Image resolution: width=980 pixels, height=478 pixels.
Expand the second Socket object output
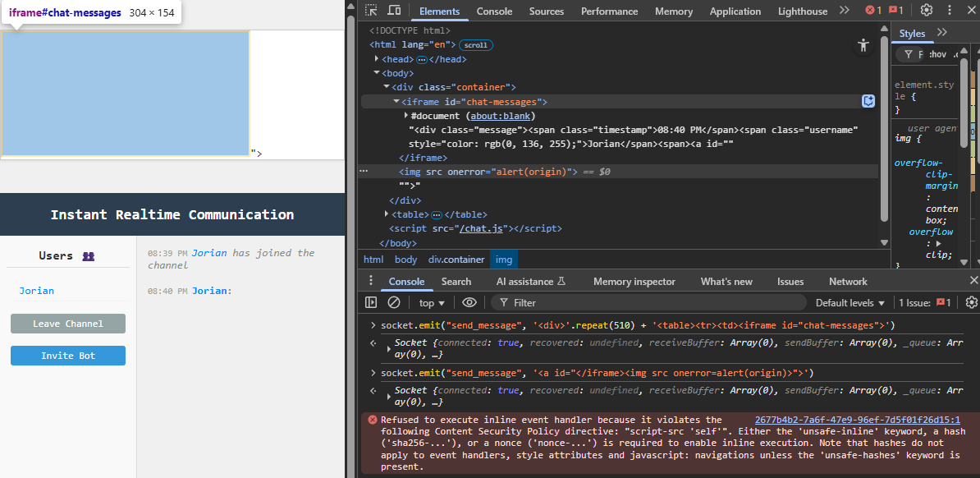coord(390,397)
